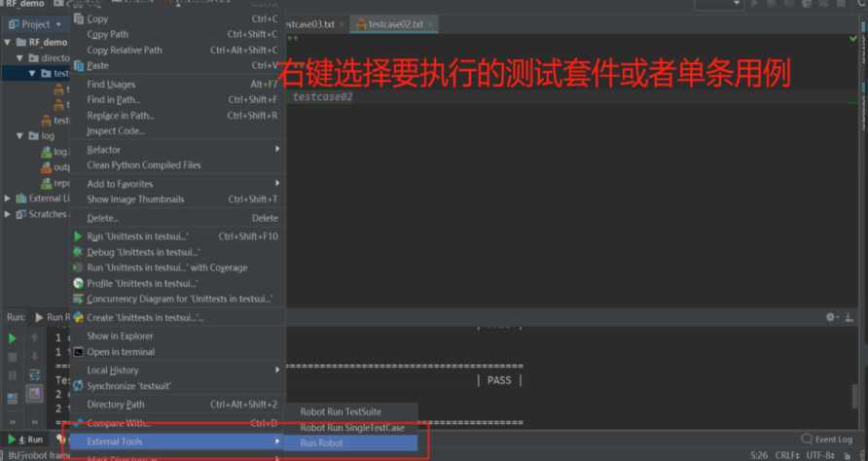Toggle read-only lock in status bar
The height and width of the screenshot is (461, 868).
coord(847,455)
